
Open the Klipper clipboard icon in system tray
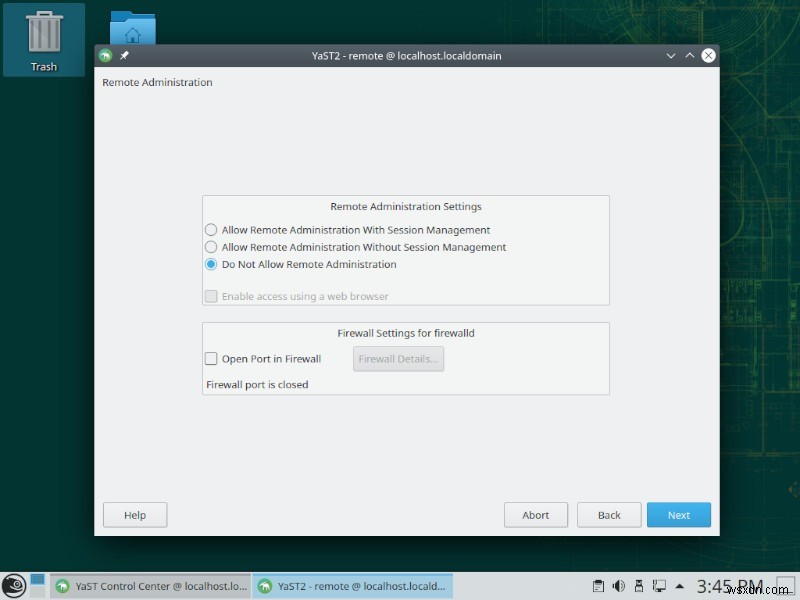598,585
